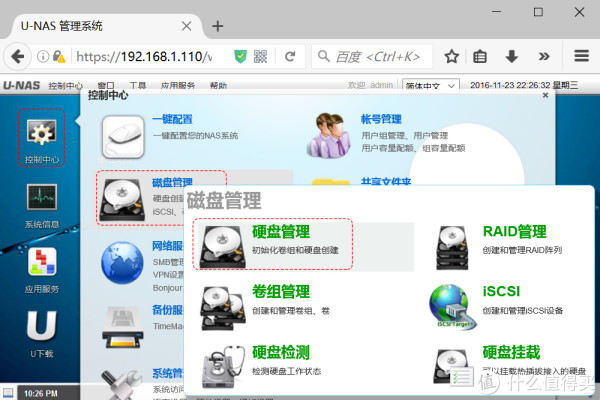Click the green shield icon in address bar
The height and width of the screenshot is (400, 600).
point(240,57)
